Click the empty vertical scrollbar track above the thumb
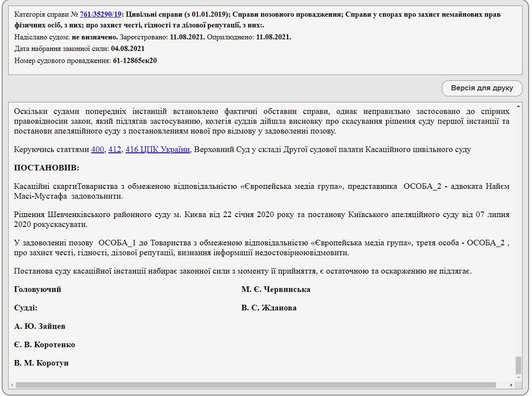This screenshot has width=532, height=396. [x=519, y=233]
